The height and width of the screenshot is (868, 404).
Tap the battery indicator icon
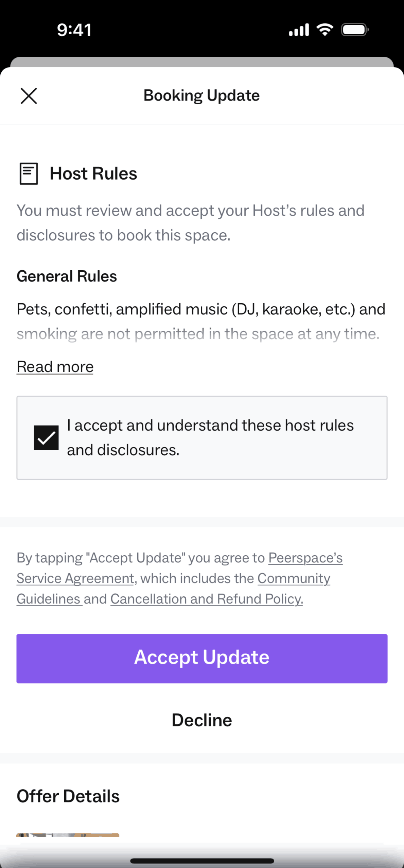(355, 30)
